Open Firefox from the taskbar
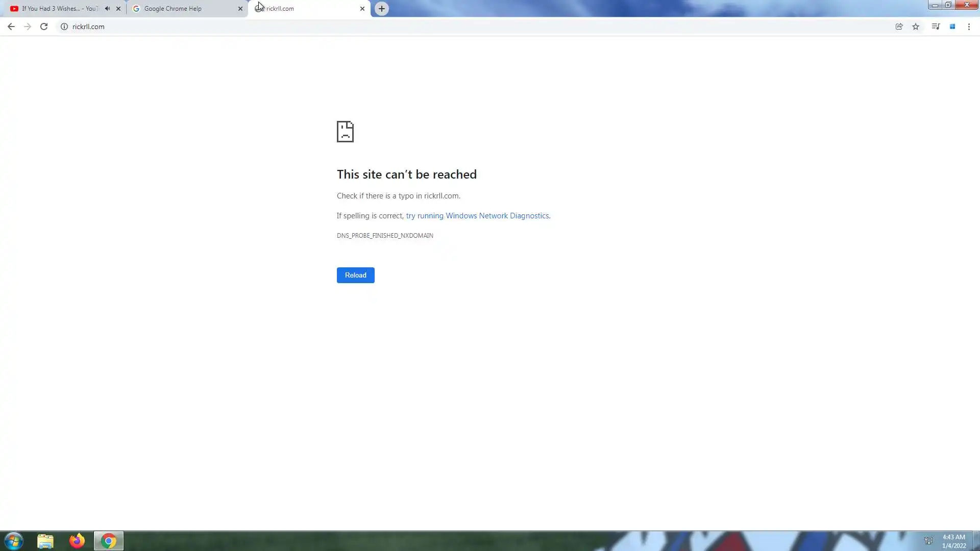This screenshot has height=551, width=980. pos(77,541)
